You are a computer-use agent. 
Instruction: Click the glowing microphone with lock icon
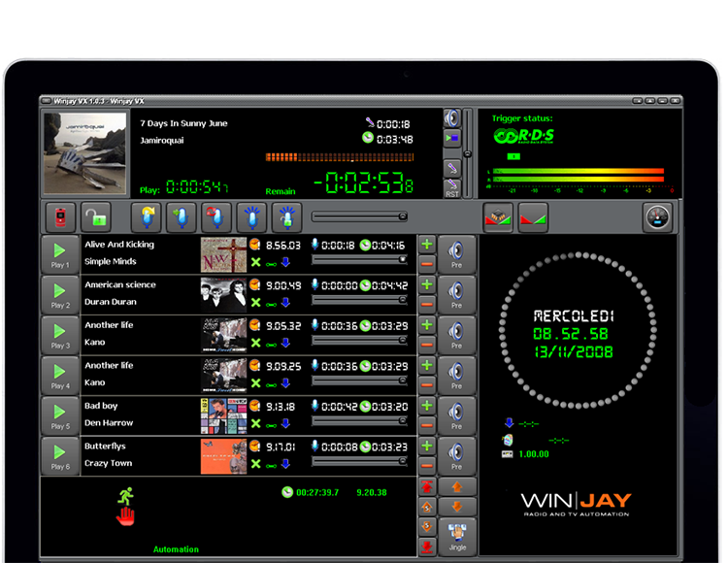(287, 216)
